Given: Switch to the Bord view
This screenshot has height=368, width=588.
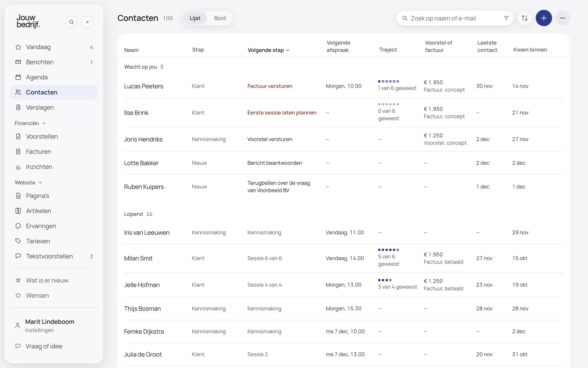Looking at the screenshot, I should click(220, 18).
